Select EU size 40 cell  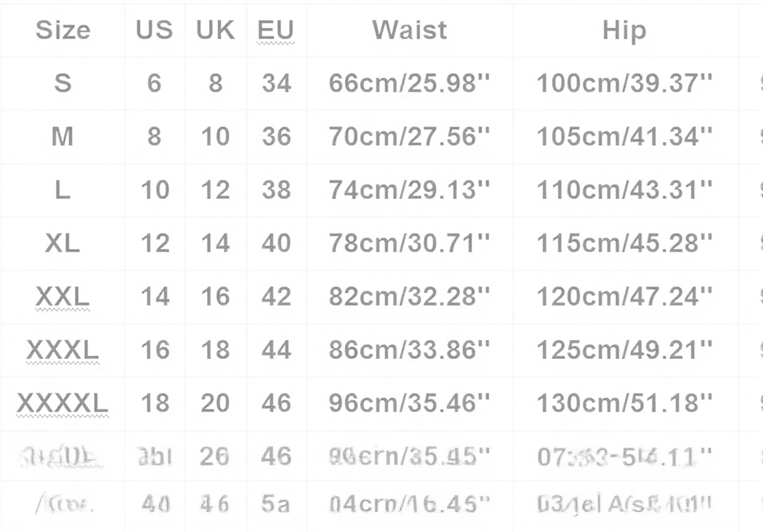coord(276,243)
